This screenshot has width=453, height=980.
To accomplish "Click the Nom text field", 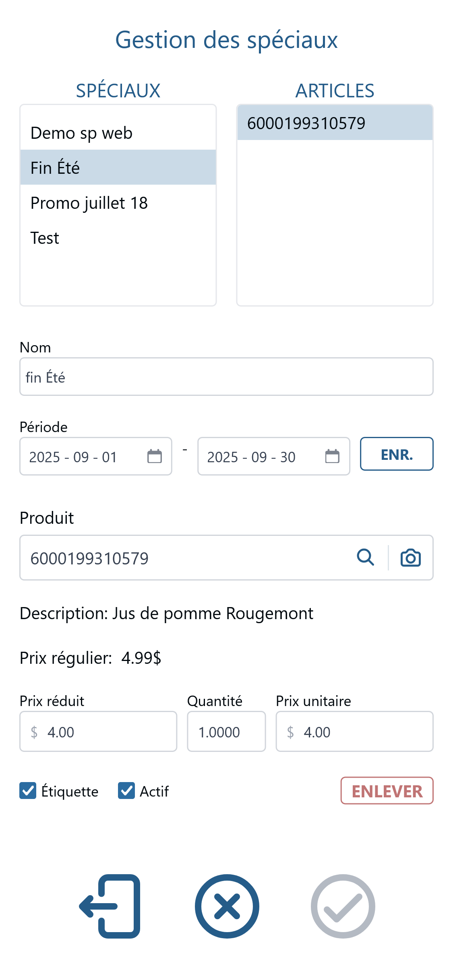I will pos(226,377).
